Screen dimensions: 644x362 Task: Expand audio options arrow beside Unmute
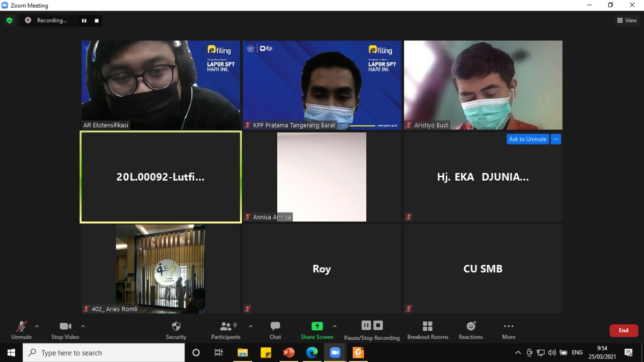point(37,326)
